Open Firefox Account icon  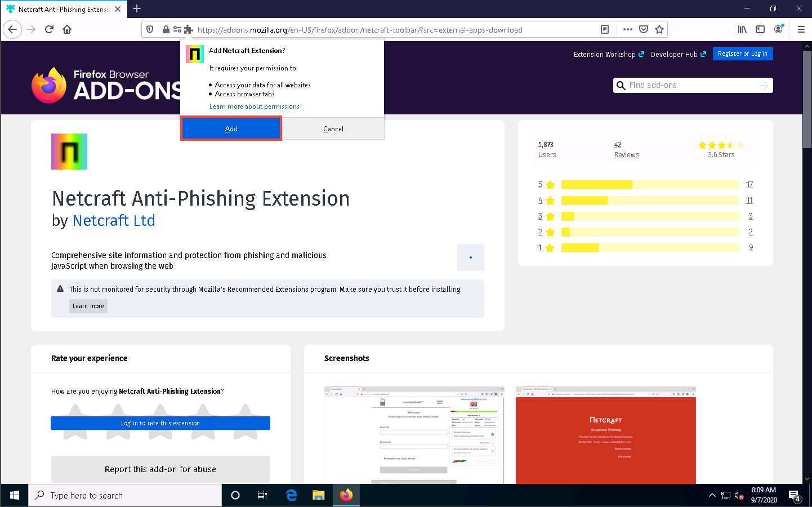click(778, 29)
